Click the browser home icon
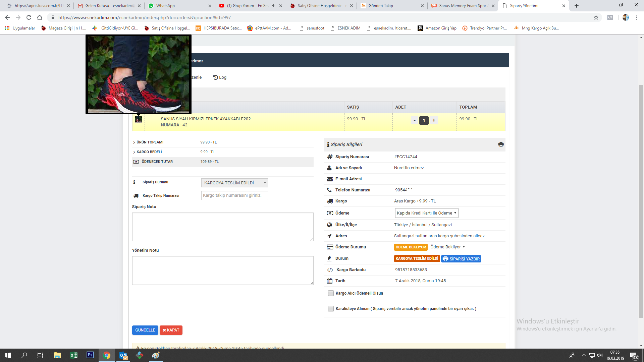644x362 pixels. tap(40, 17)
